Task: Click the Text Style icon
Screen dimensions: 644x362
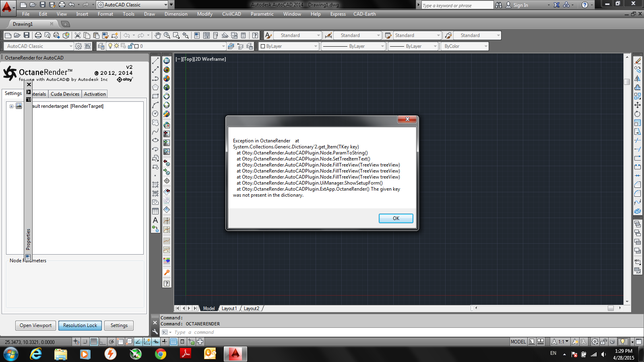Action: pyautogui.click(x=268, y=35)
